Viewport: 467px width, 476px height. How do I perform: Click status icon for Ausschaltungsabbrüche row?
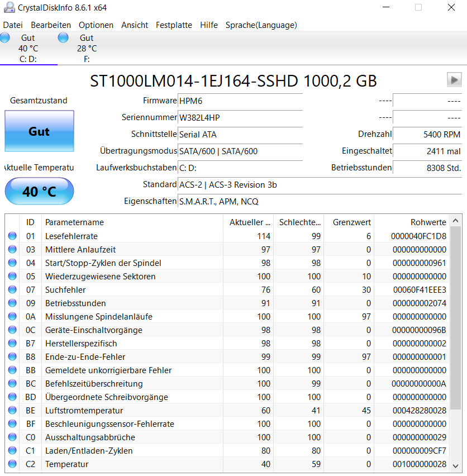coord(12,437)
